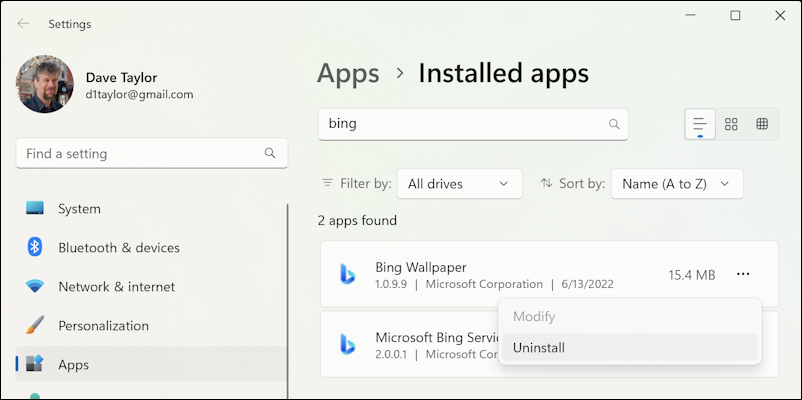This screenshot has height=400, width=802.
Task: Open Dave Taylor's profile picture
Action: tap(44, 84)
